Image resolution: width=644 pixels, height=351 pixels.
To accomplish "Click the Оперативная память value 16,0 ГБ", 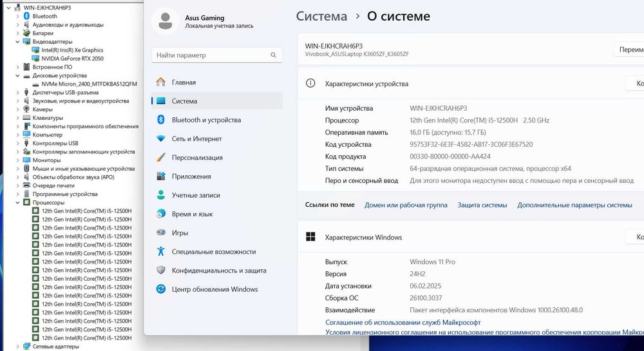I will [448, 133].
